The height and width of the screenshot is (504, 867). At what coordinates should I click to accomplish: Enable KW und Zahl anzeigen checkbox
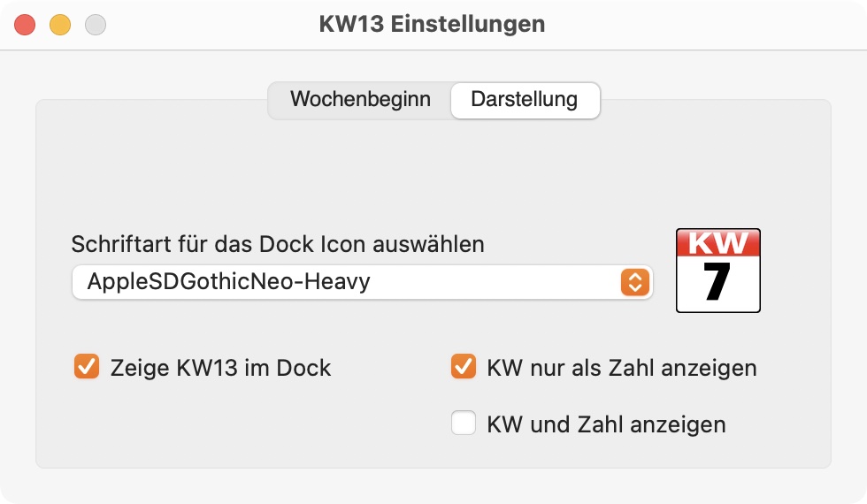tap(464, 424)
